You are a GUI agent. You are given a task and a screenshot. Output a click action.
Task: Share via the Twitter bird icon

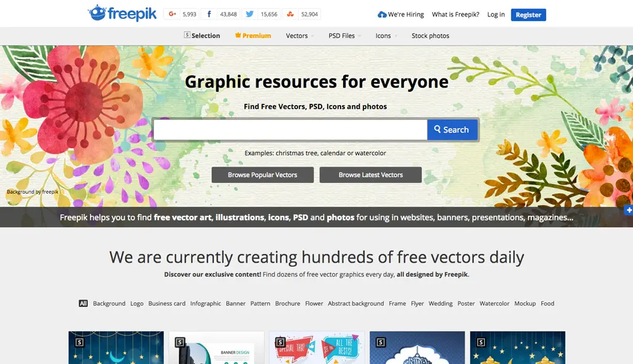[249, 14]
